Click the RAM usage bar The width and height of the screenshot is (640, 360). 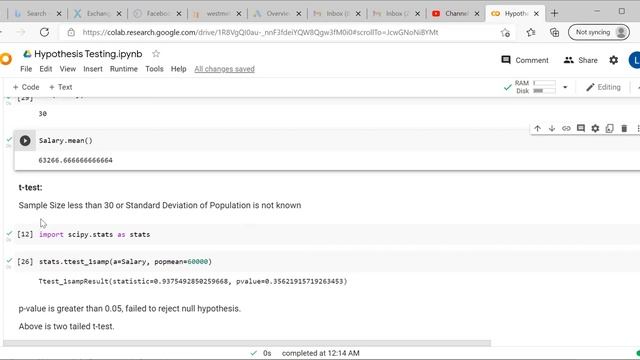[544, 83]
